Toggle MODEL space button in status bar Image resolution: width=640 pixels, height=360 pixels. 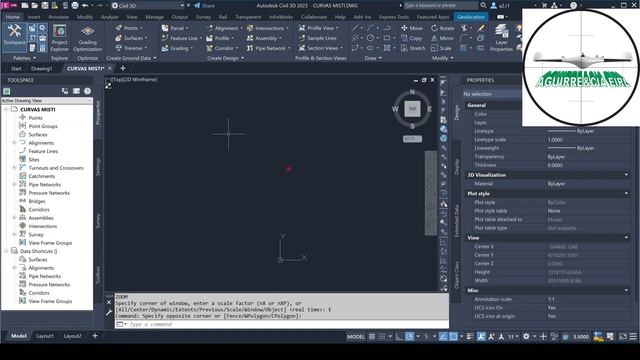click(356, 336)
